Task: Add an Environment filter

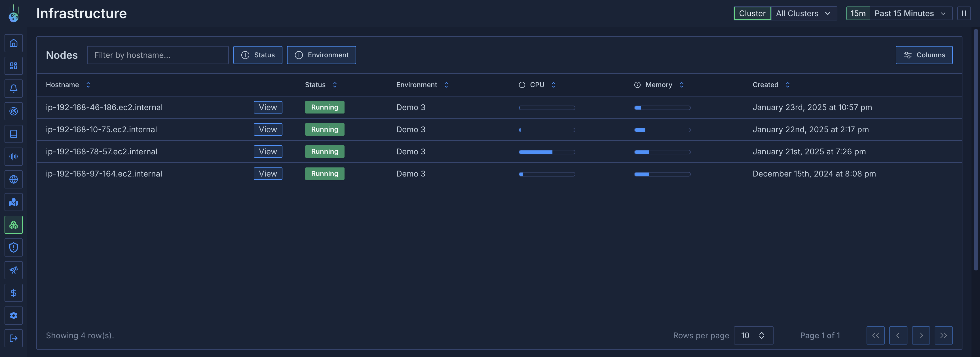Action: (321, 55)
